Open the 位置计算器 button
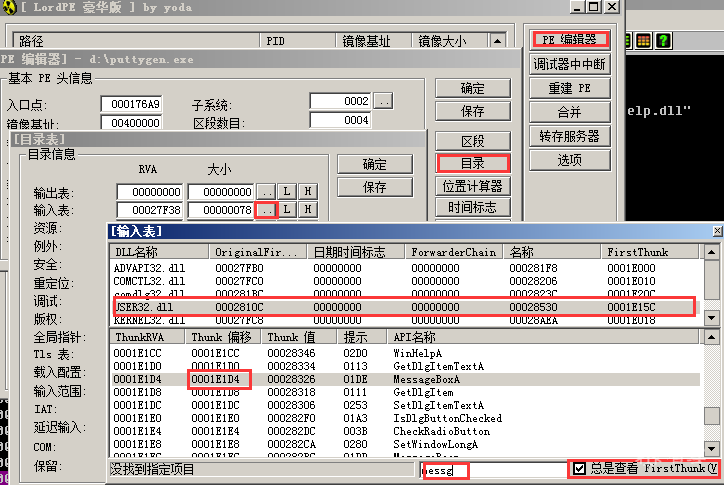724x485 pixels. tap(473, 186)
